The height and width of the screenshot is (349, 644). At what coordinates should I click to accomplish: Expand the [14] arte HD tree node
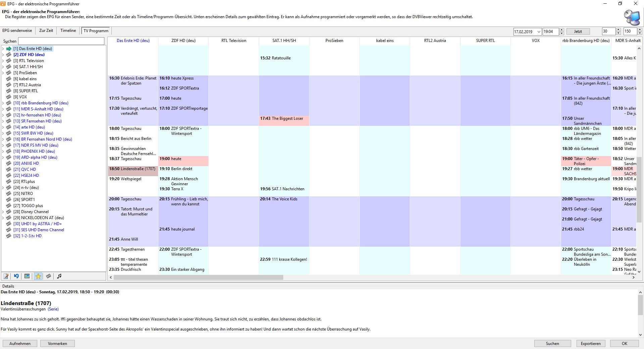tap(3, 127)
